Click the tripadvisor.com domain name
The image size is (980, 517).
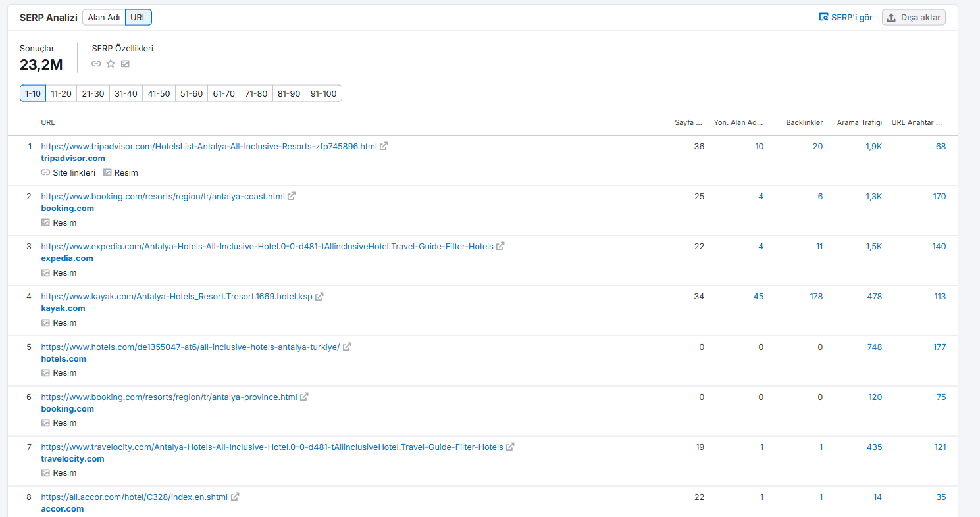click(73, 159)
